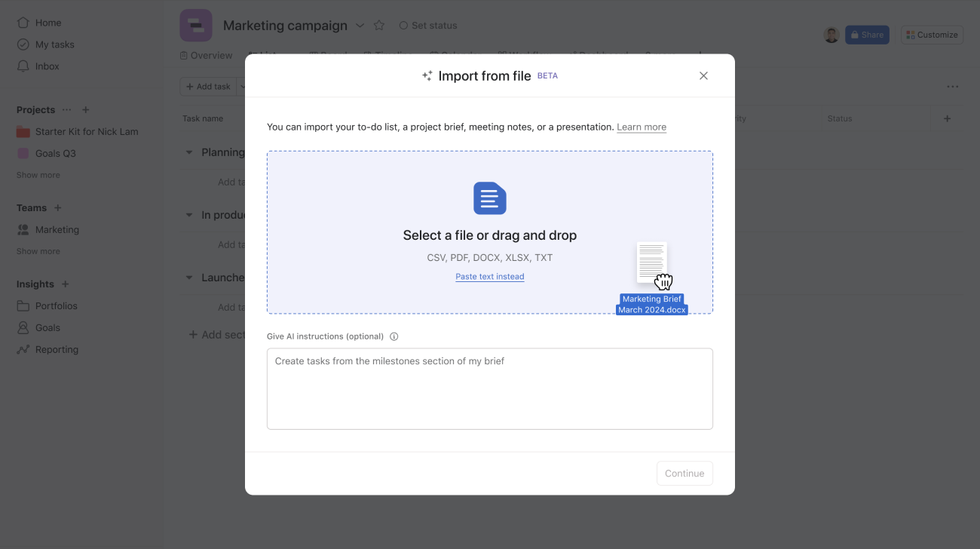This screenshot has width=980, height=549.
Task: Open the Customize panel
Action: point(932,35)
